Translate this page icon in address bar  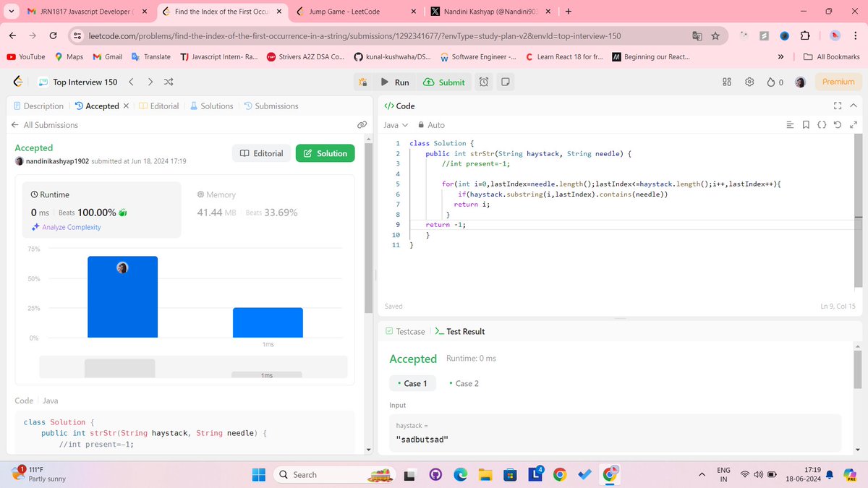(697, 35)
